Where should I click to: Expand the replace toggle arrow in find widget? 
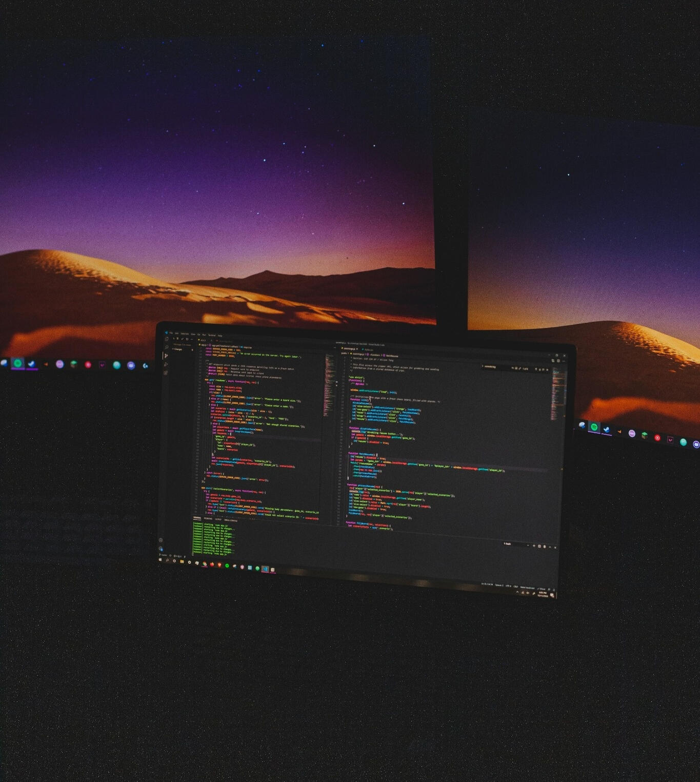[483, 366]
